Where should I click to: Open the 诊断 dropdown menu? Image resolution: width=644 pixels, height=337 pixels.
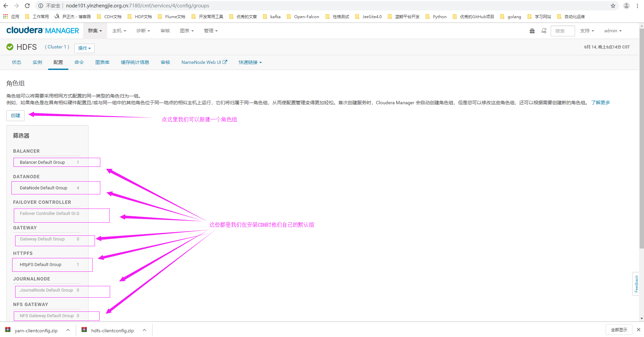click(143, 31)
